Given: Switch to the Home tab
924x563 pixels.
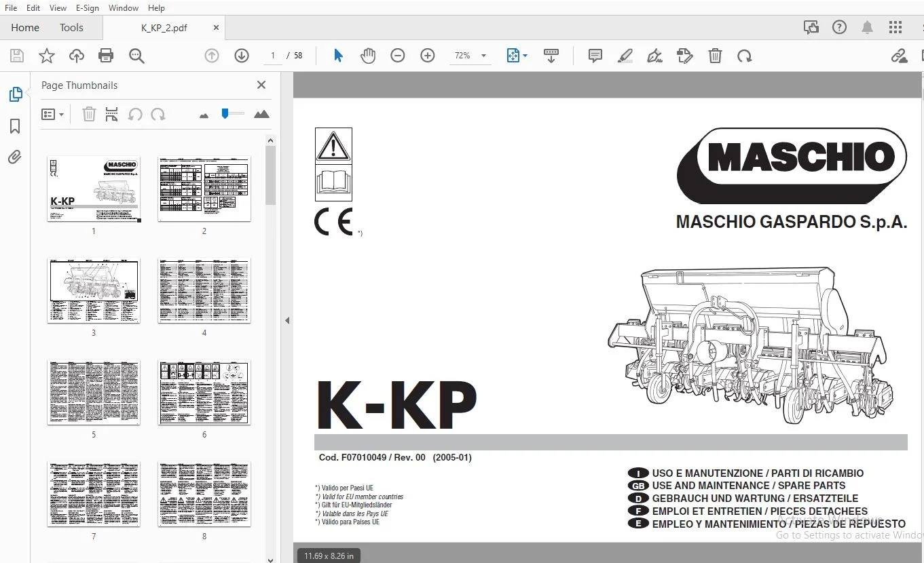Looking at the screenshot, I should pos(25,27).
